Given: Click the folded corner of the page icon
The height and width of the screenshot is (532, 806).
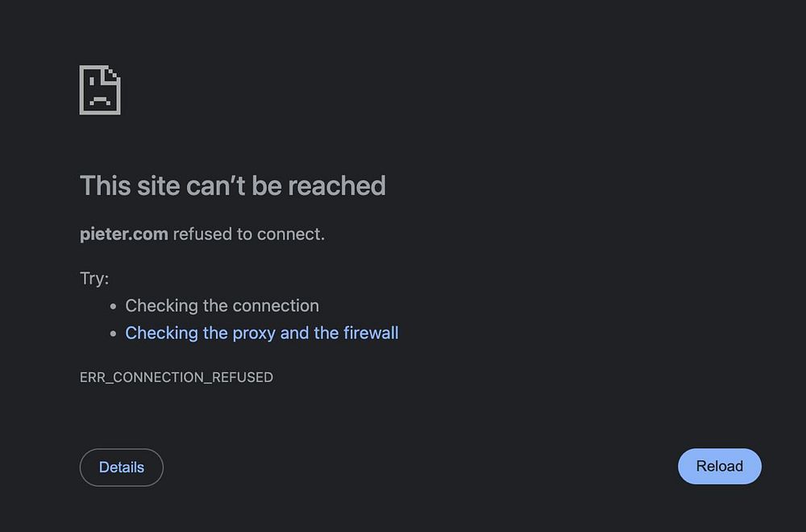Looking at the screenshot, I should [x=114, y=73].
